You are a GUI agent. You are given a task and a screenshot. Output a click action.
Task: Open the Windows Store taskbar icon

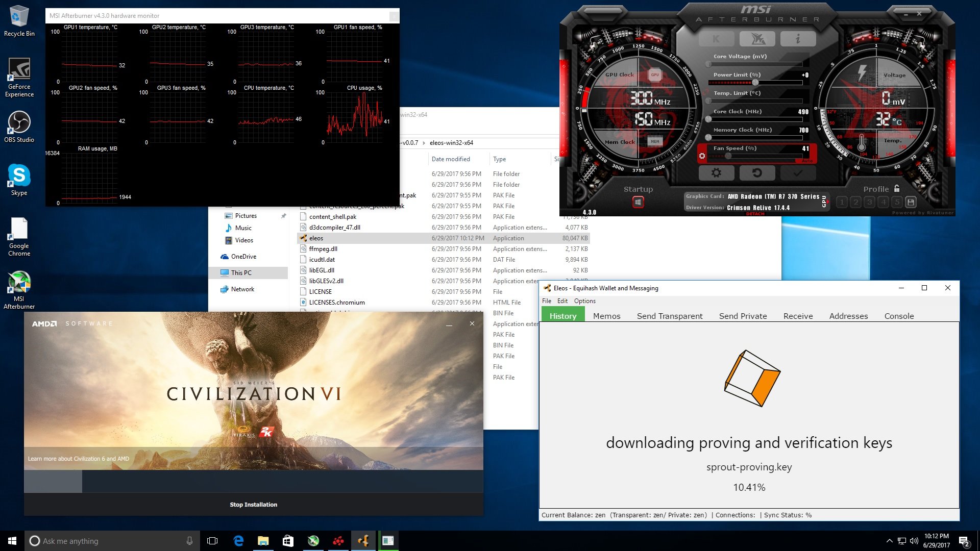coord(288,541)
